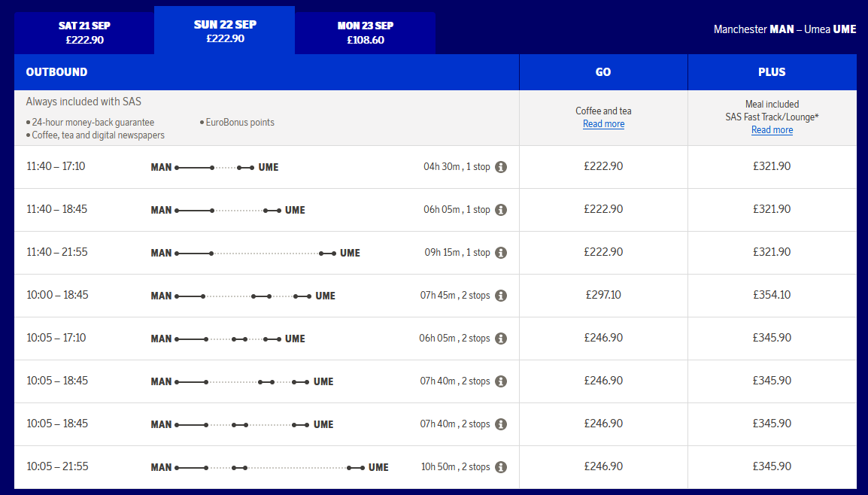Choose £321.90 PLUS fare for 11:40 – 18:45

pyautogui.click(x=772, y=209)
